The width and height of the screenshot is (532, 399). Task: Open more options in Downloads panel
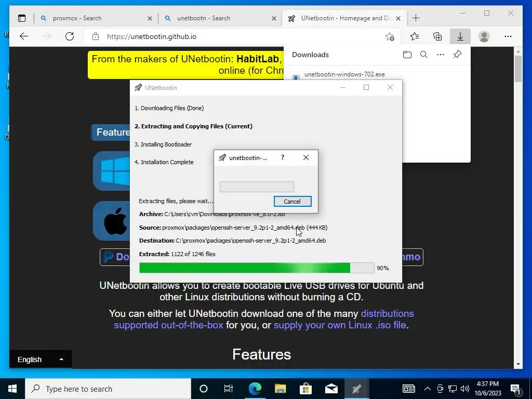(441, 55)
